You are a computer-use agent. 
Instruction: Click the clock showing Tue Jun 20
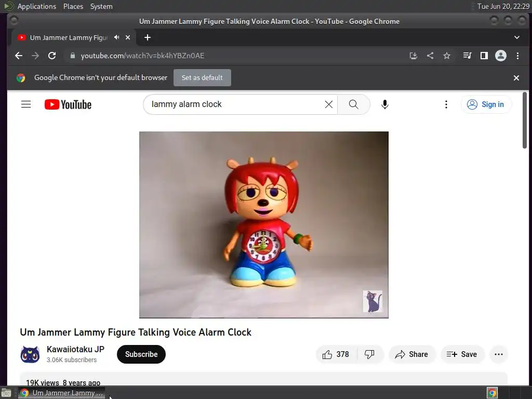click(503, 6)
